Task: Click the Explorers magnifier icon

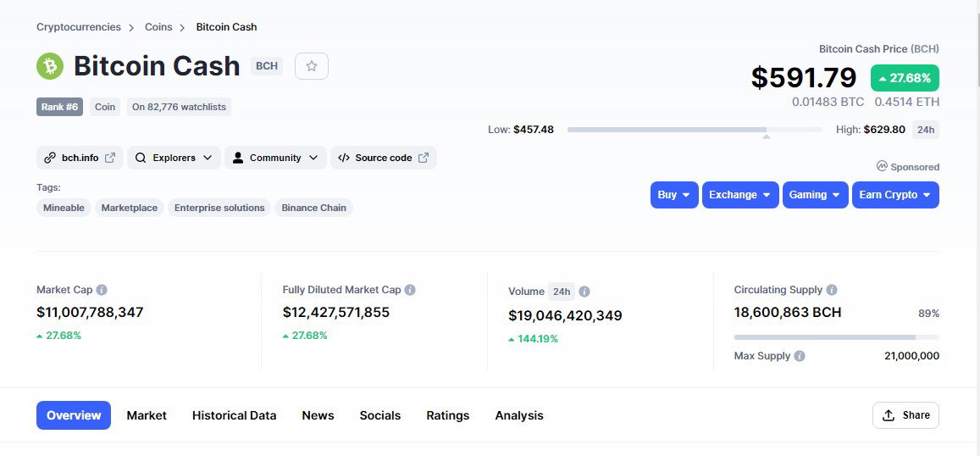Action: point(141,158)
